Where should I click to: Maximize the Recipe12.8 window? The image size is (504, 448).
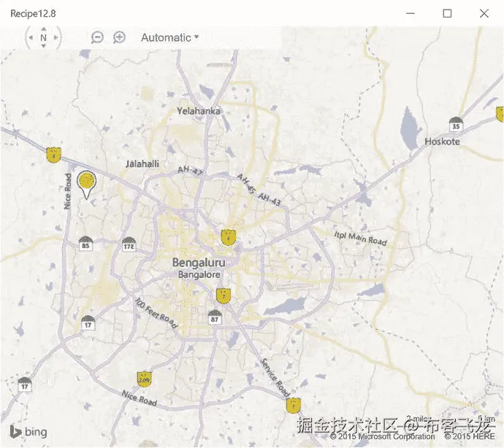point(447,13)
